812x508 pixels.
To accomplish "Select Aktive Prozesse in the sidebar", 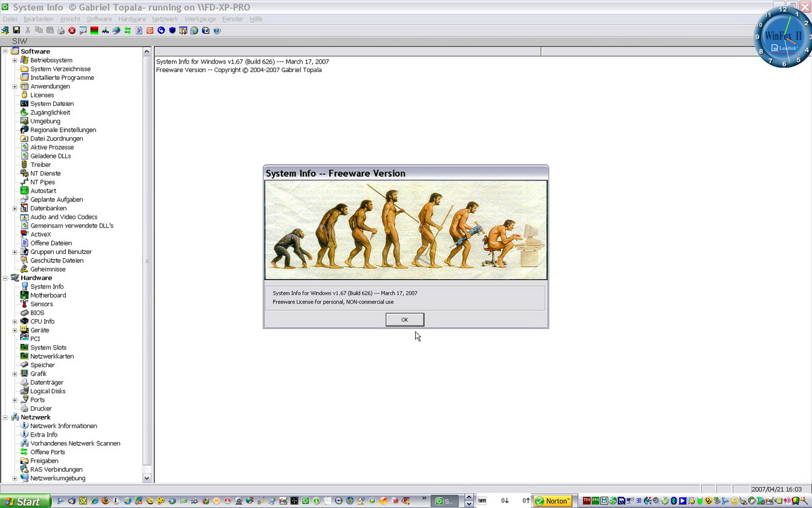I will click(x=52, y=147).
